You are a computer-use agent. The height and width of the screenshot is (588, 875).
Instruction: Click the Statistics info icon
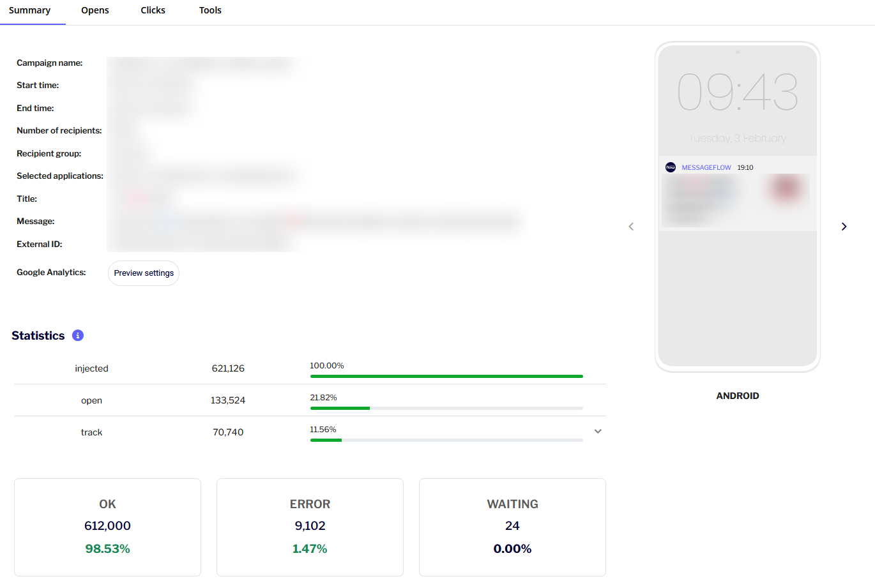coord(78,335)
